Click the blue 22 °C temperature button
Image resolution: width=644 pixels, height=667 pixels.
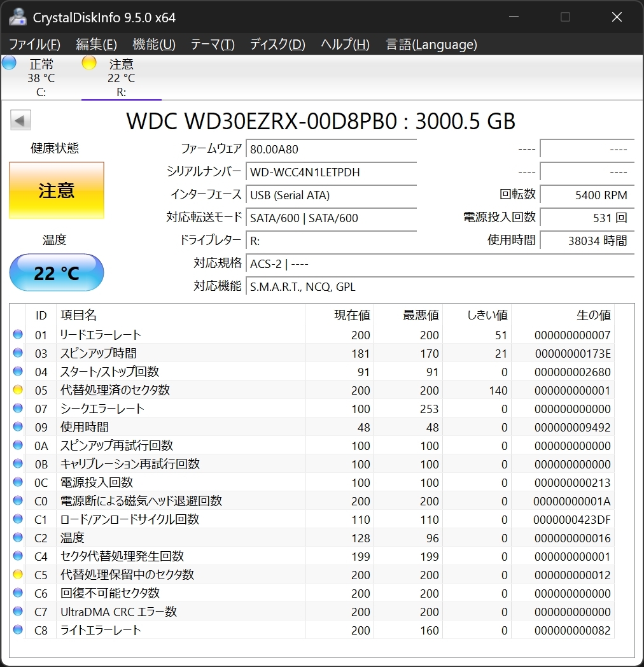[x=57, y=272]
